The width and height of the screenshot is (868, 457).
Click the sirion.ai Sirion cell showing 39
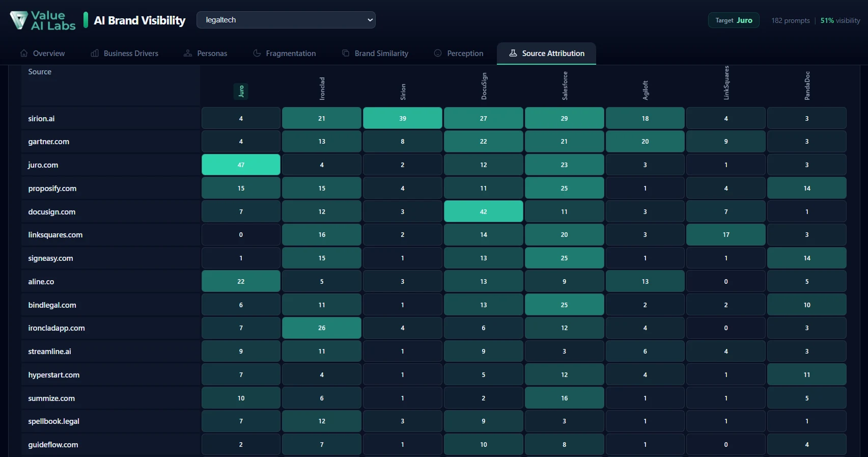403,118
